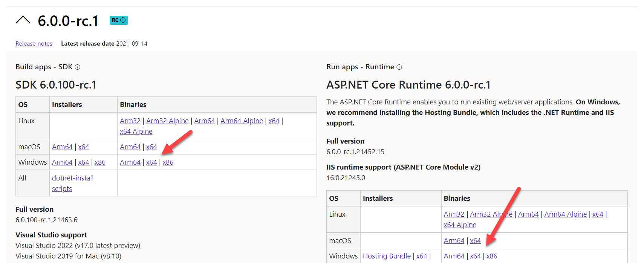
Task: Download SDK macOS x64 binary
Action: click(x=151, y=147)
